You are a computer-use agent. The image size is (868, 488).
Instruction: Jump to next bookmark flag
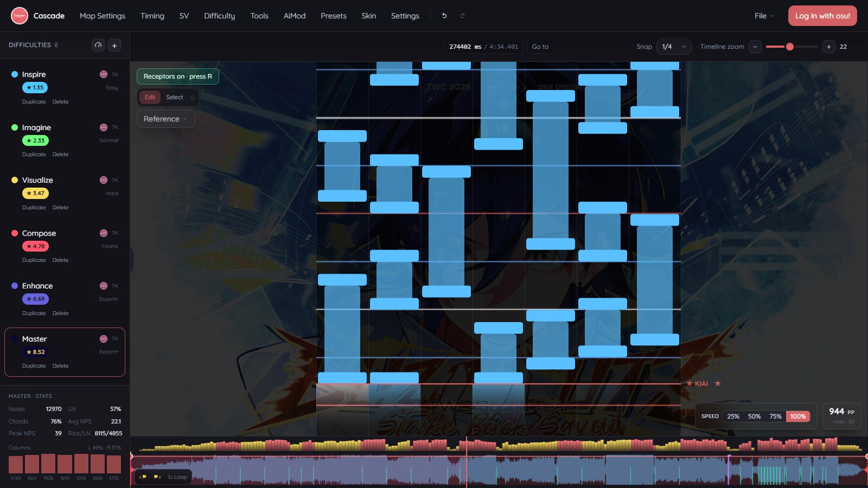(157, 477)
